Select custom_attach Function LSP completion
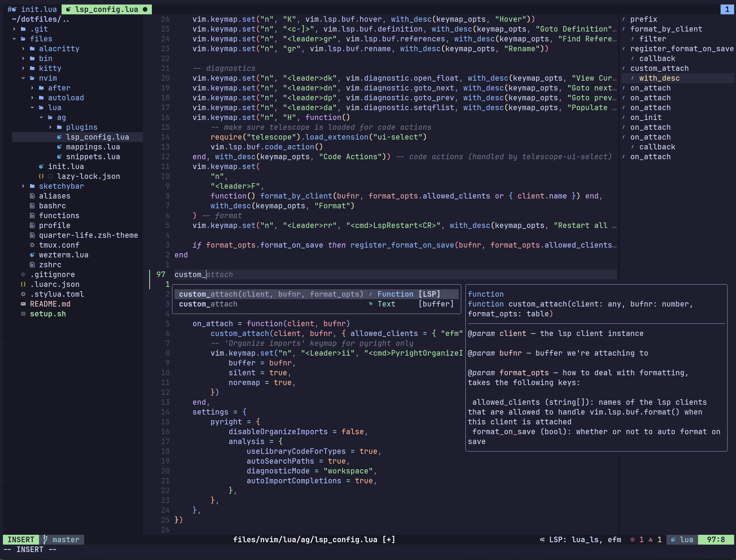 coord(316,294)
